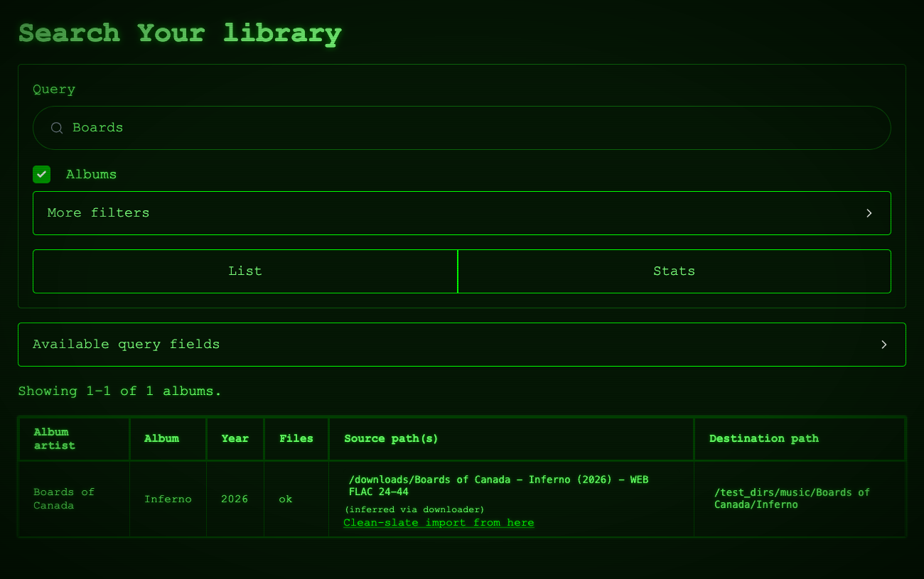This screenshot has width=924, height=579.
Task: Select the Inferno album cell
Action: coord(168,499)
